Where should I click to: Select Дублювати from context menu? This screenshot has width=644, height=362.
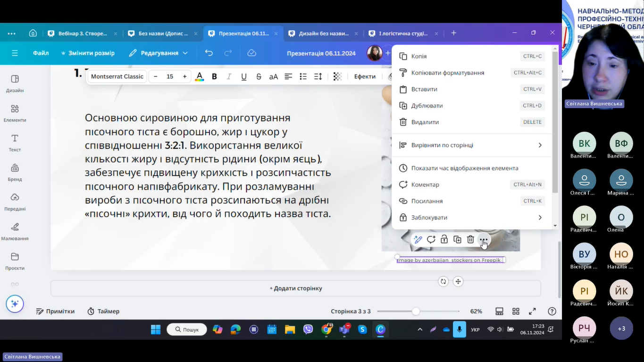click(x=427, y=106)
